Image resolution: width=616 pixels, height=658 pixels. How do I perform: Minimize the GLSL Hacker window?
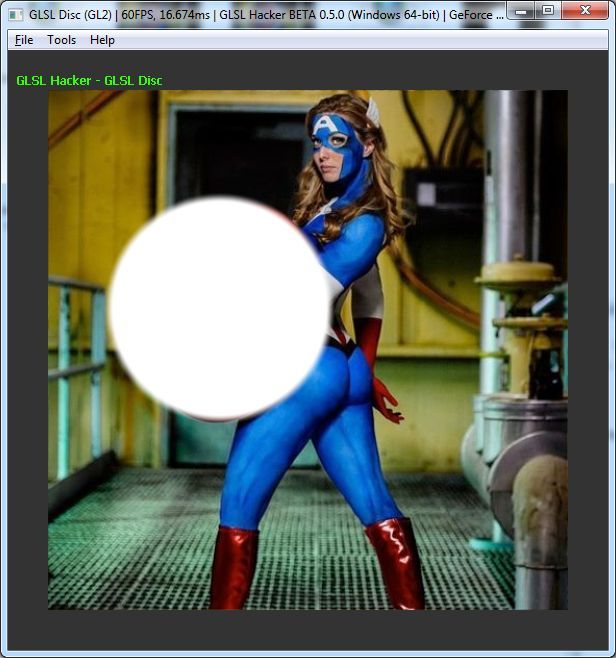521,10
